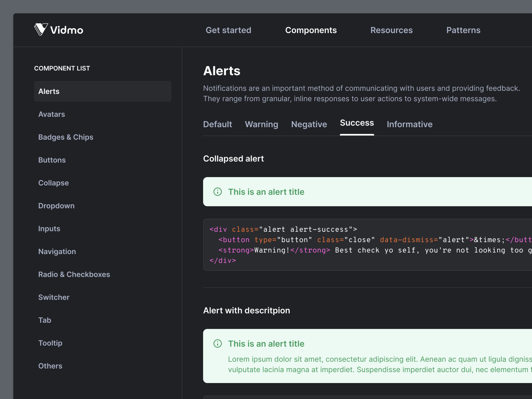Click inside the alert-success code block
Image resolution: width=532 pixels, height=399 pixels.
pos(337,245)
